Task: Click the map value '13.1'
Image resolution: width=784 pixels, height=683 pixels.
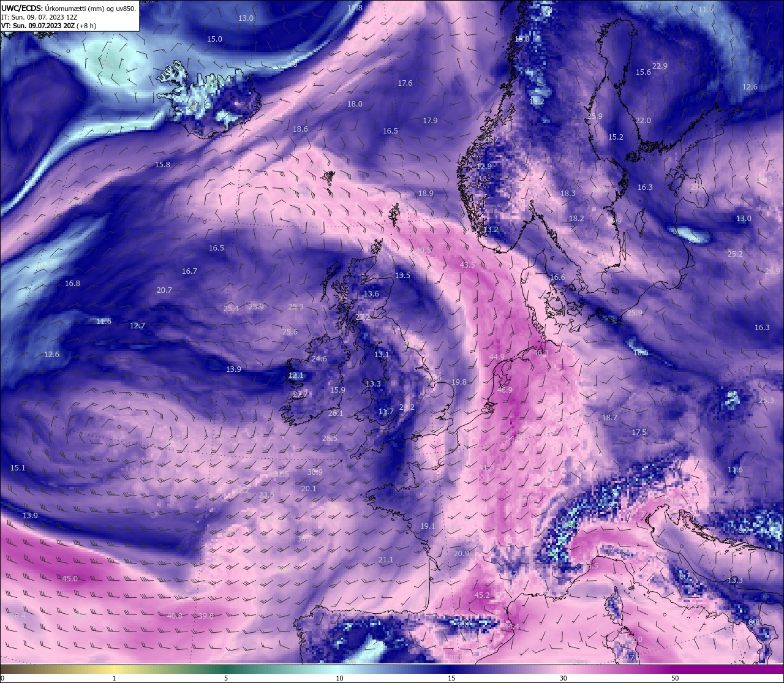Action: [x=382, y=355]
